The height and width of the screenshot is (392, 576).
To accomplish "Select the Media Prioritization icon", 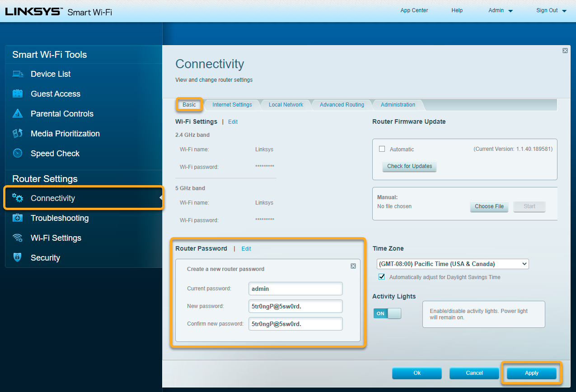I will (18, 134).
